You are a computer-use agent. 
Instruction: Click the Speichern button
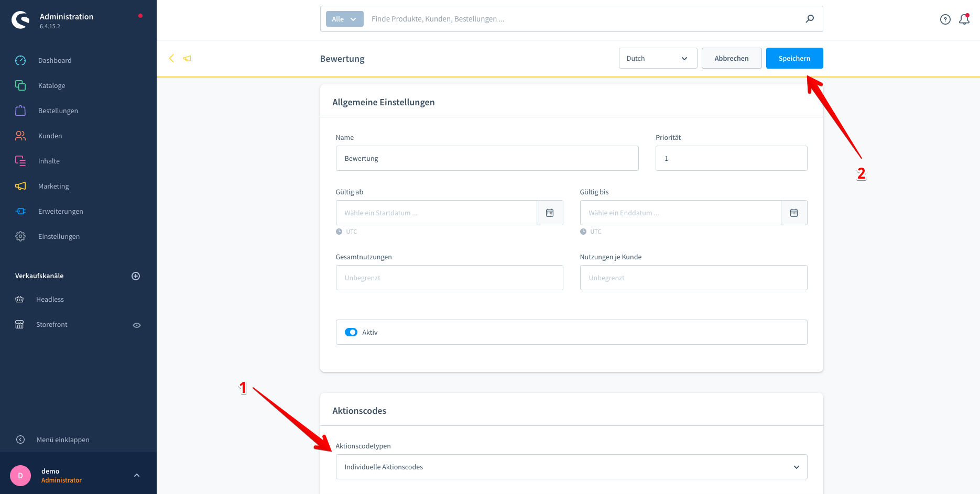794,58
